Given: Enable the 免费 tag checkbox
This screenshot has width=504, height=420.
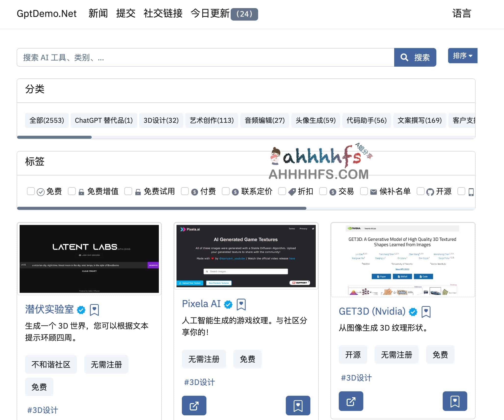Looking at the screenshot, I should point(31,191).
